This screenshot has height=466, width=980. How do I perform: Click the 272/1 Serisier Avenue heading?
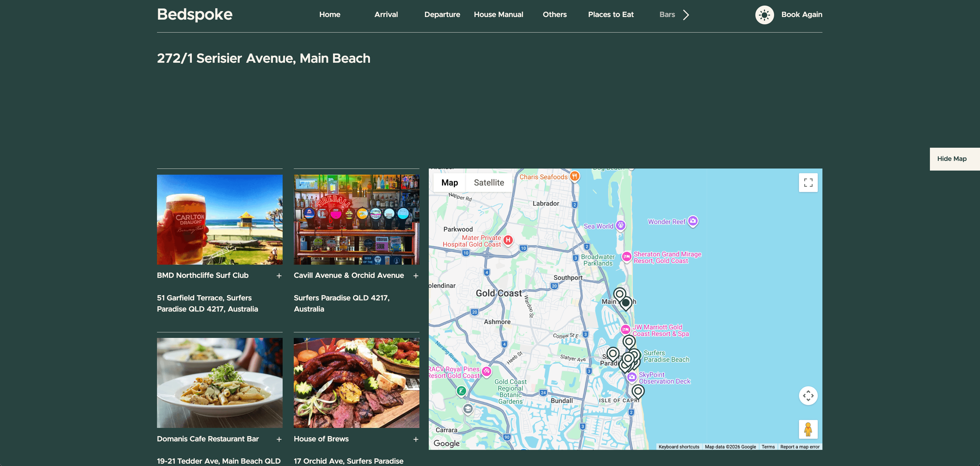tap(263, 58)
